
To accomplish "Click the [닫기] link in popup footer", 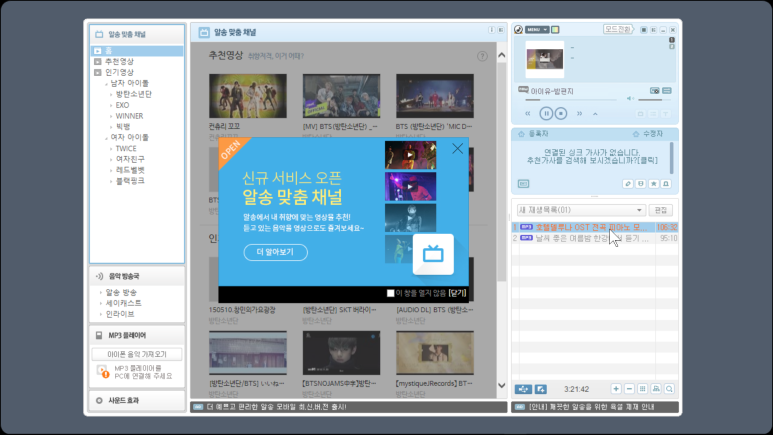I will (457, 293).
